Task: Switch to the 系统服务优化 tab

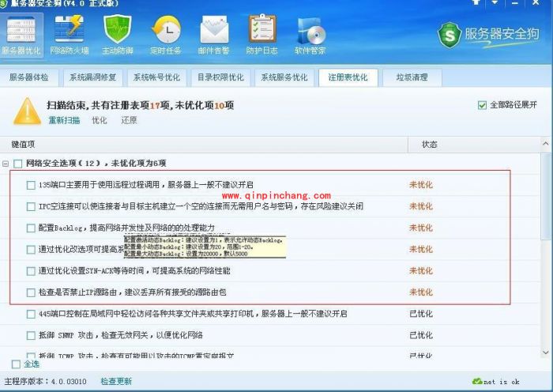Action: pos(284,77)
